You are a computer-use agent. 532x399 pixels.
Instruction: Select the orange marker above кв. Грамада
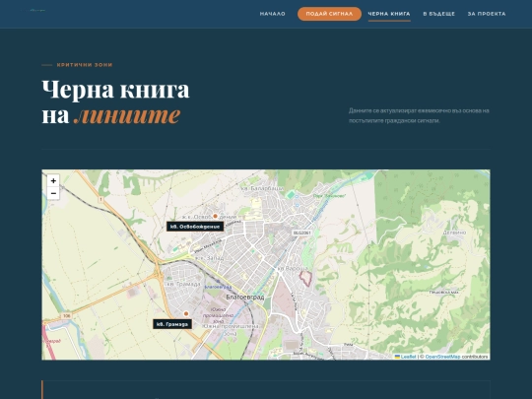point(186,313)
